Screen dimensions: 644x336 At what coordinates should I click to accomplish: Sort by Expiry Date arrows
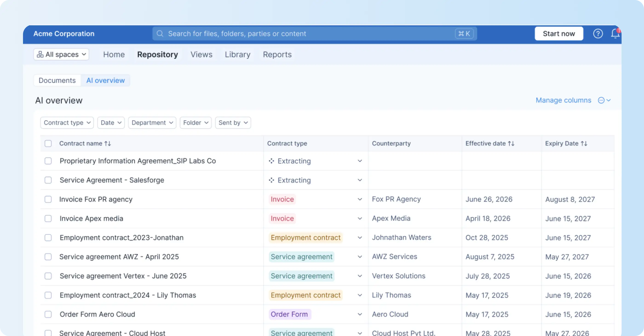tap(584, 144)
